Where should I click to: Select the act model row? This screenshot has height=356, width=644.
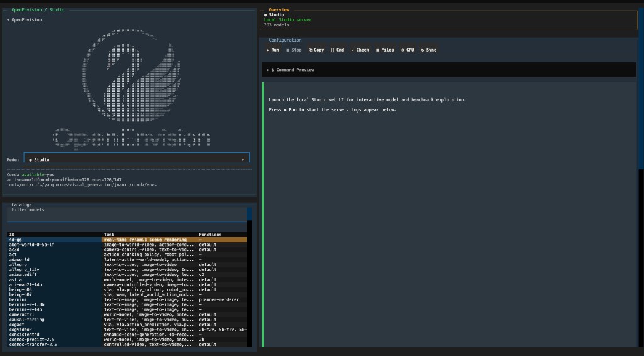pos(127,255)
